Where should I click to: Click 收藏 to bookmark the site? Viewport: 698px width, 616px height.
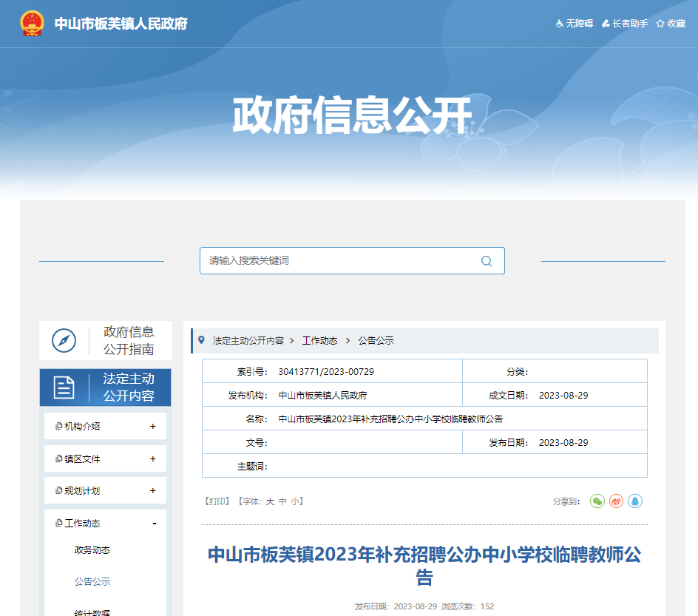point(671,24)
